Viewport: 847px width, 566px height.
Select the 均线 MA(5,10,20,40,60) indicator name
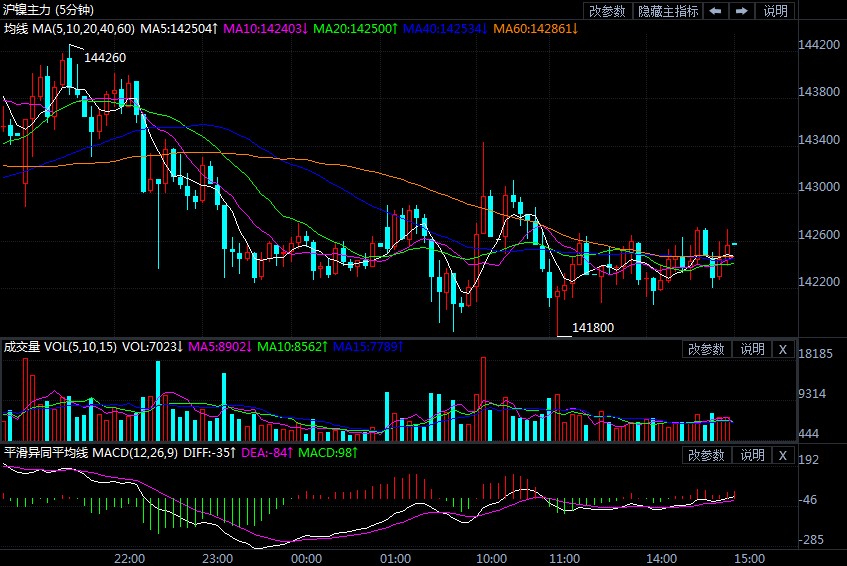click(x=69, y=28)
